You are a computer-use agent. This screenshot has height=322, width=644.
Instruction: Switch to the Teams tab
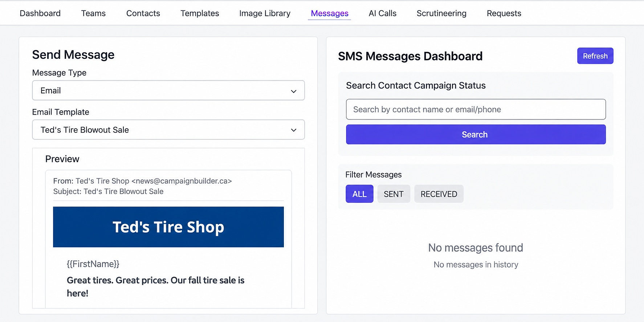(93, 13)
